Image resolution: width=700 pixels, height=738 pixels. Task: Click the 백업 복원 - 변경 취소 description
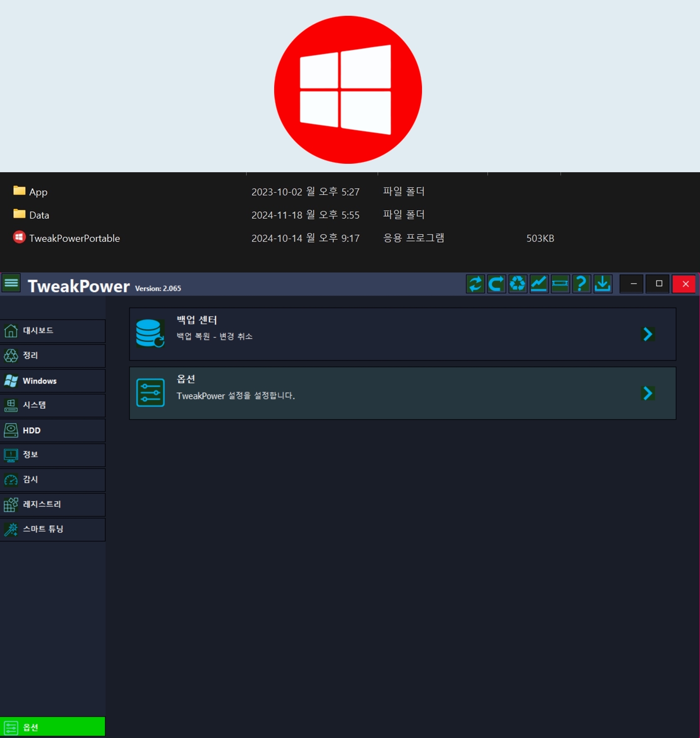(x=214, y=336)
